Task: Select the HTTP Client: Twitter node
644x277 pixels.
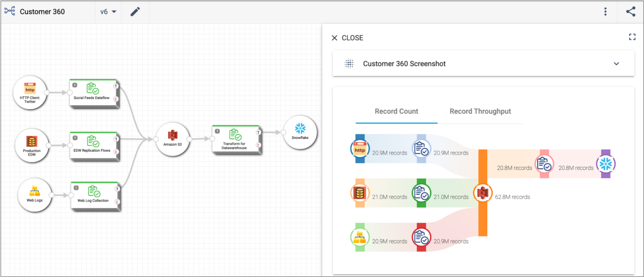Action: click(30, 92)
